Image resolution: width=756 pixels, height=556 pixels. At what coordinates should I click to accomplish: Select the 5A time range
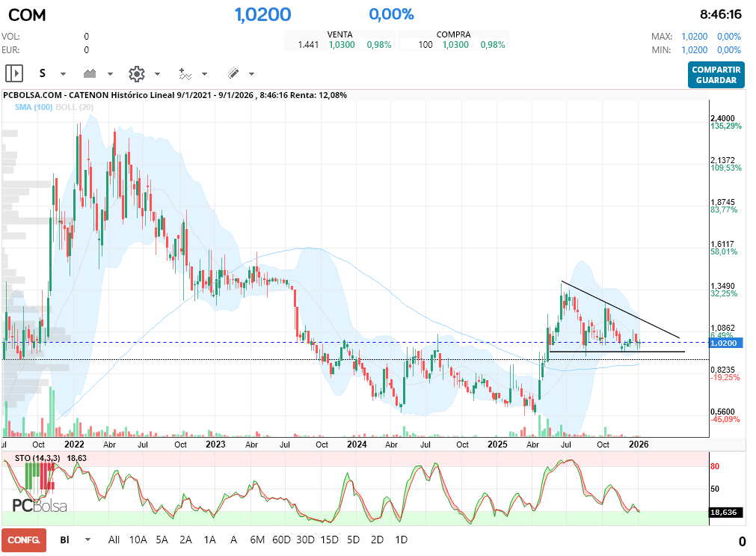(x=162, y=540)
